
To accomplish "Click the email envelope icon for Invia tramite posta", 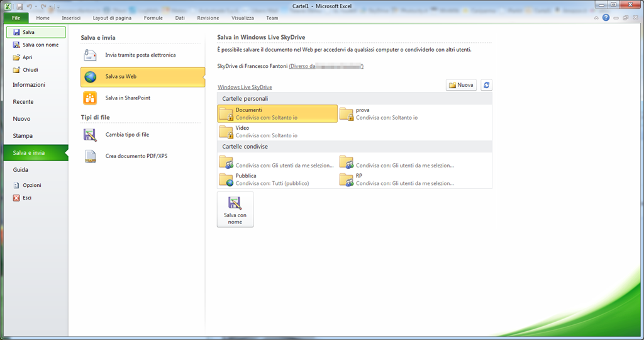I will point(90,55).
